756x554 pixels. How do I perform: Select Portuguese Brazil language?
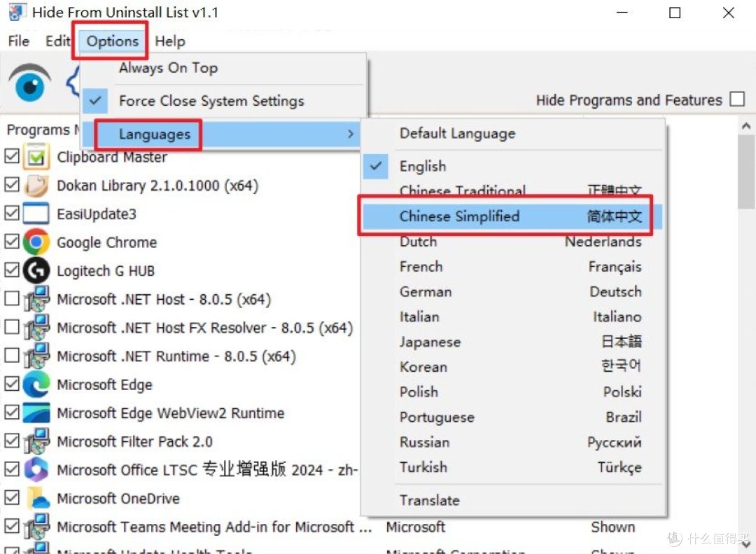point(512,417)
